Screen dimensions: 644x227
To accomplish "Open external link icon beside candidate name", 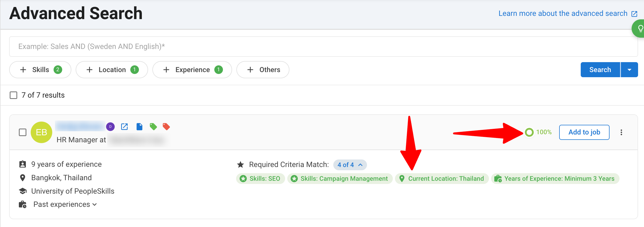I will pos(124,127).
